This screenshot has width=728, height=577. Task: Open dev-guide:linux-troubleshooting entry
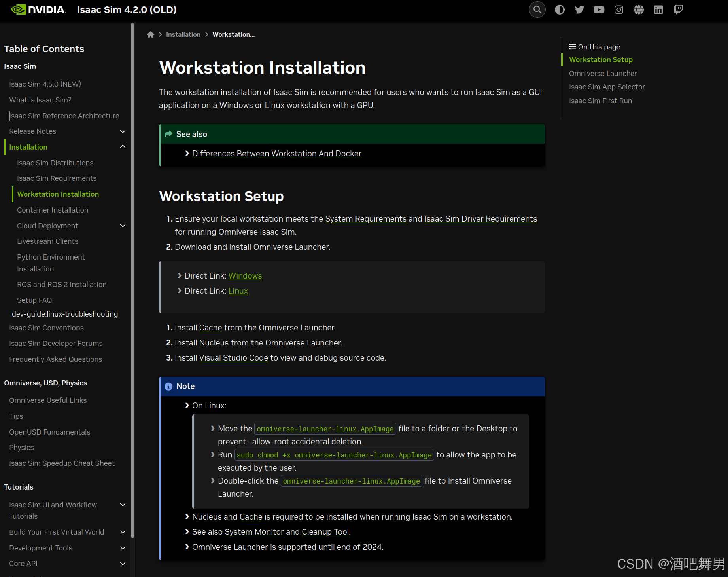coord(65,314)
